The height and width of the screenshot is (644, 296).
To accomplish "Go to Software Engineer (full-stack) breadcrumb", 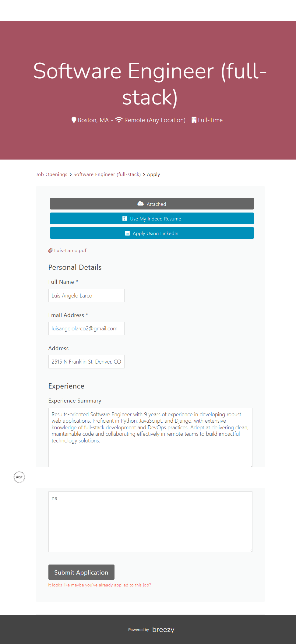I will (107, 174).
